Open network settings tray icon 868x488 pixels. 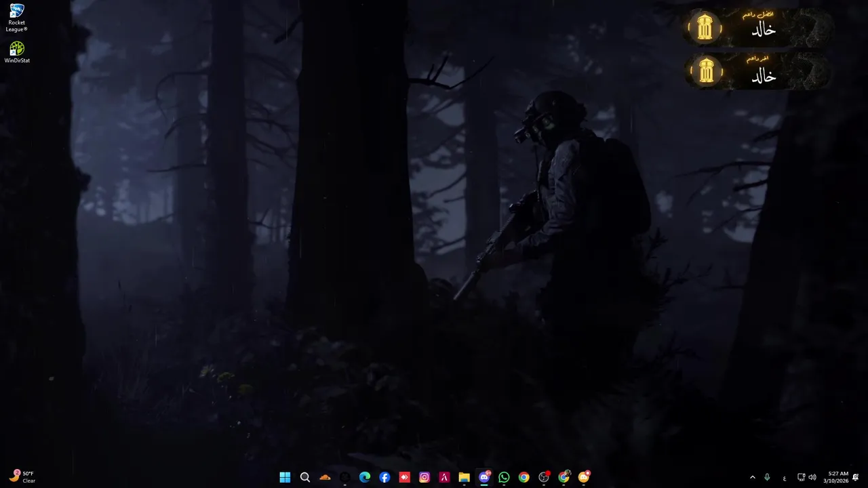801,477
